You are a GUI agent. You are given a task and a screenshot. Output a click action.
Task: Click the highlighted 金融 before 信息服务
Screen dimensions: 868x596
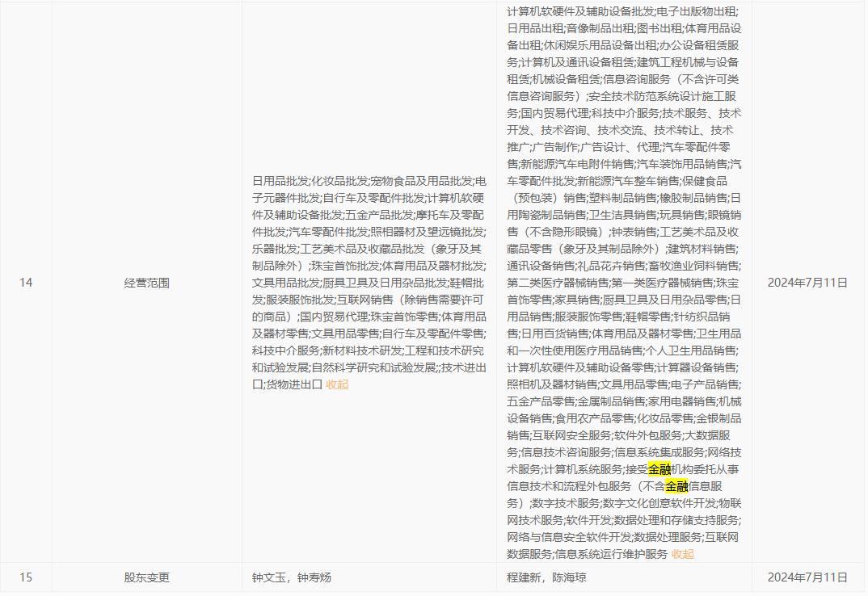coord(676,486)
